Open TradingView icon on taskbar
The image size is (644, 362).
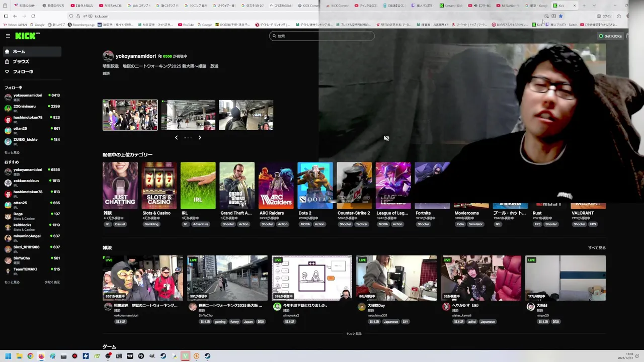click(x=130, y=356)
